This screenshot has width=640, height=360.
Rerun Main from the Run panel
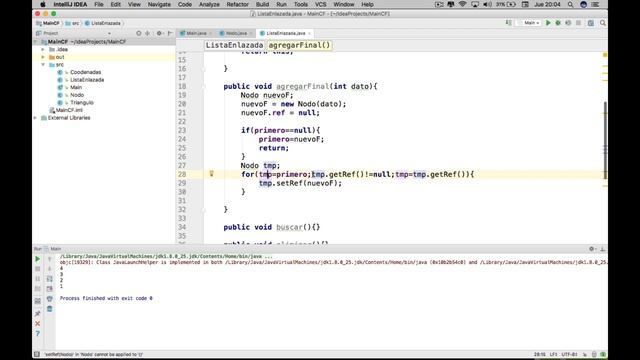click(38, 259)
